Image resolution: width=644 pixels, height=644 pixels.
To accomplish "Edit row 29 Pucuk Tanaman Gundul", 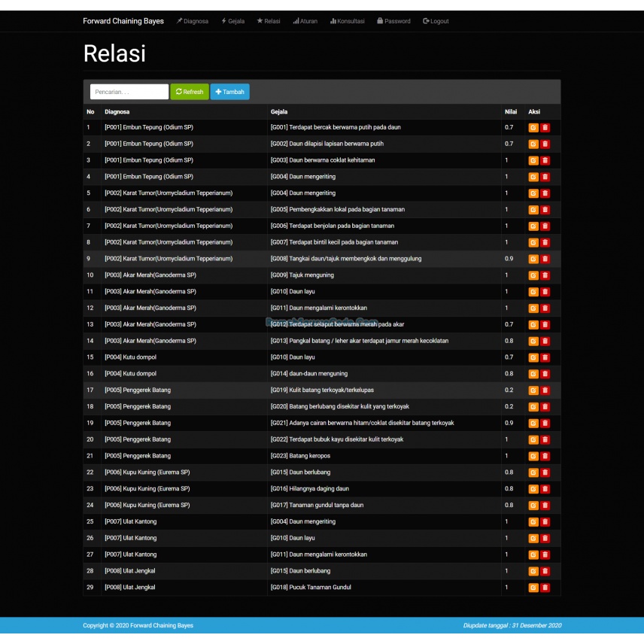I will click(533, 588).
